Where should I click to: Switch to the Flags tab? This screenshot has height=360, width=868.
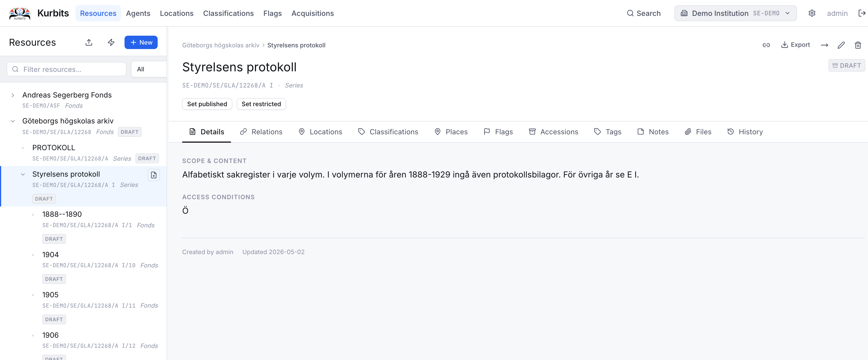tap(498, 132)
